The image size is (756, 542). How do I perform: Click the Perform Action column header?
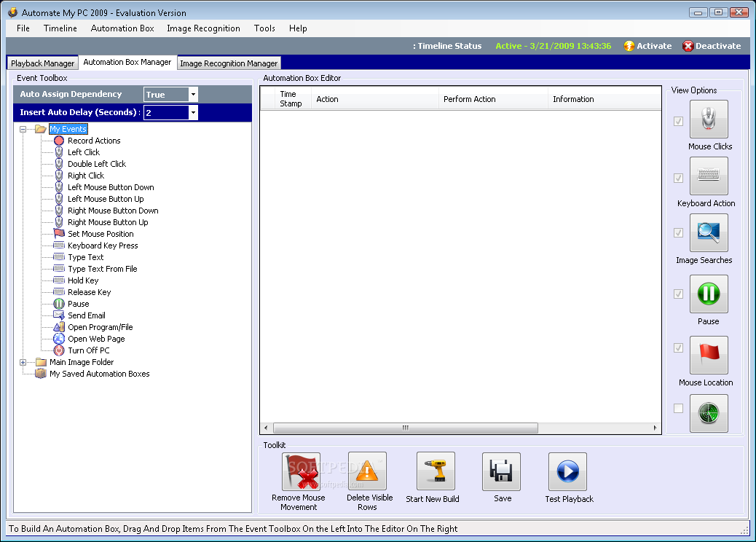tap(493, 99)
